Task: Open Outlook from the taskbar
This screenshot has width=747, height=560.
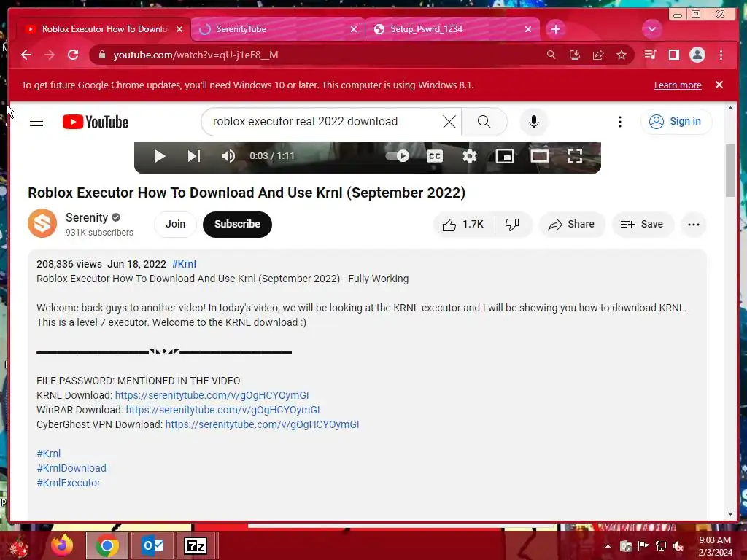Action: [x=152, y=545]
